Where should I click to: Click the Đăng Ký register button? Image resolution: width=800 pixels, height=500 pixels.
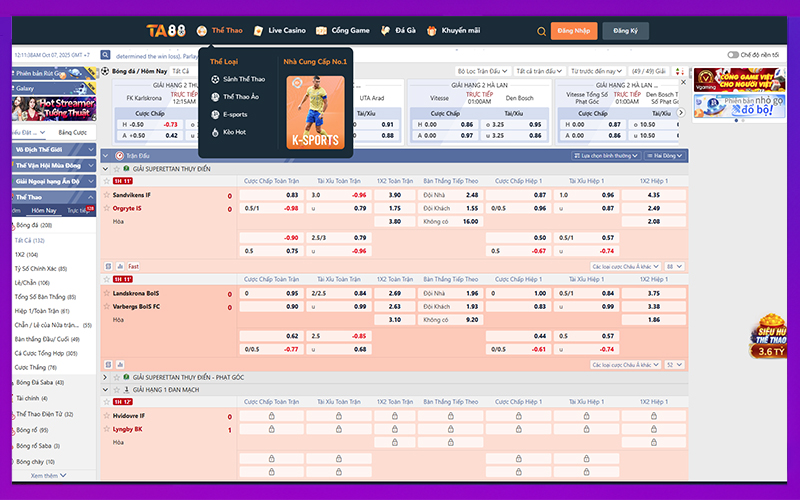pos(625,31)
